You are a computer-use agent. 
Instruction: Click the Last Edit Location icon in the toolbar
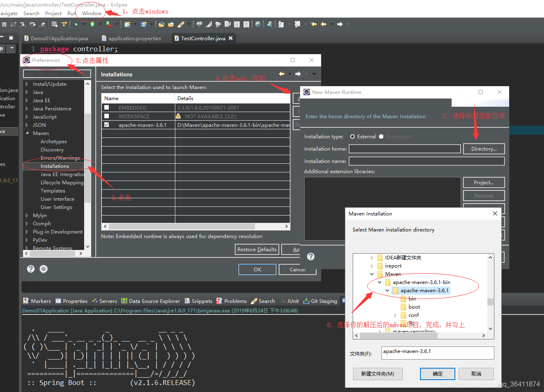coord(314,24)
